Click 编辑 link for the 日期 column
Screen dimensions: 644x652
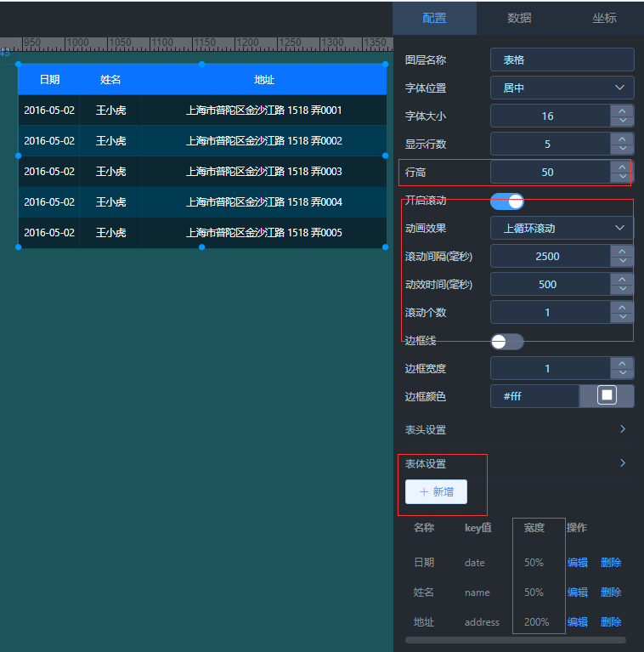click(577, 563)
